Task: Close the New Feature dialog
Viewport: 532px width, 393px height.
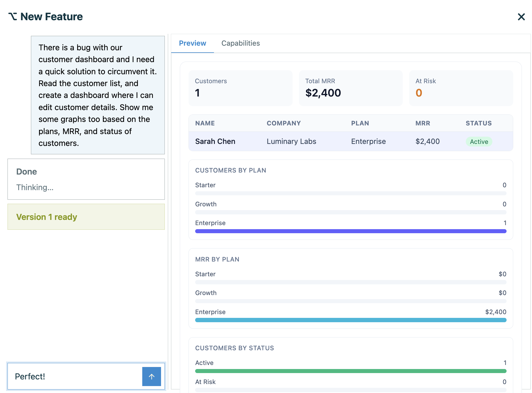Action: [x=521, y=17]
